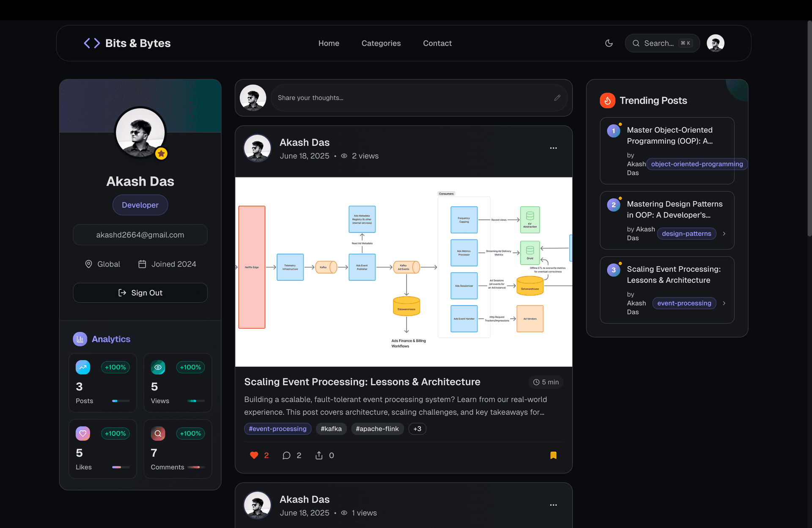Click the gold star badge on profile
Screen dimensions: 812x528
coord(161,153)
